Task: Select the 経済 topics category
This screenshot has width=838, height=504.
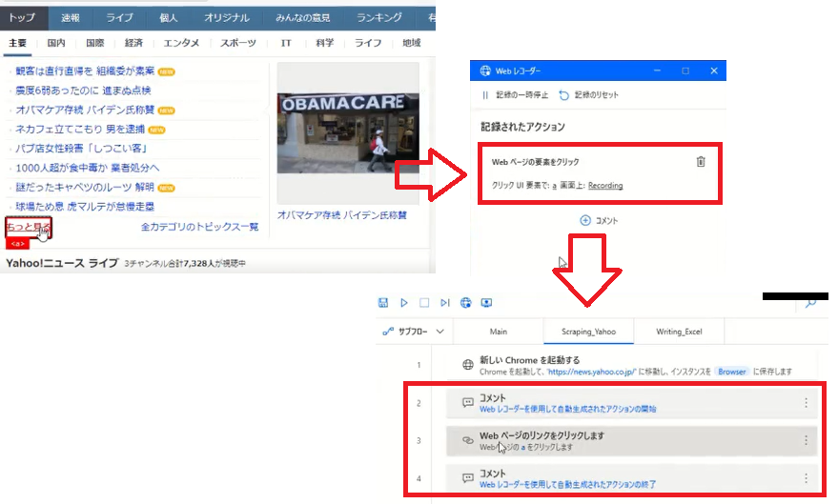Action: (x=133, y=43)
